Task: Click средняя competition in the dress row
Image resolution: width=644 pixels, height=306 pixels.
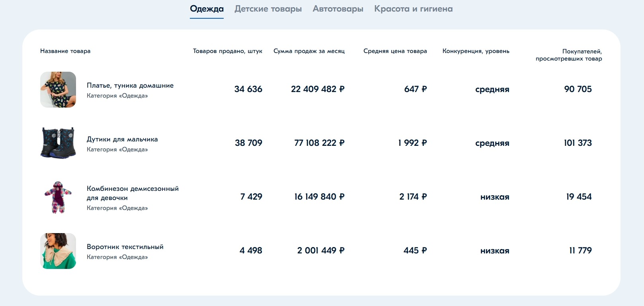Action: click(x=492, y=90)
